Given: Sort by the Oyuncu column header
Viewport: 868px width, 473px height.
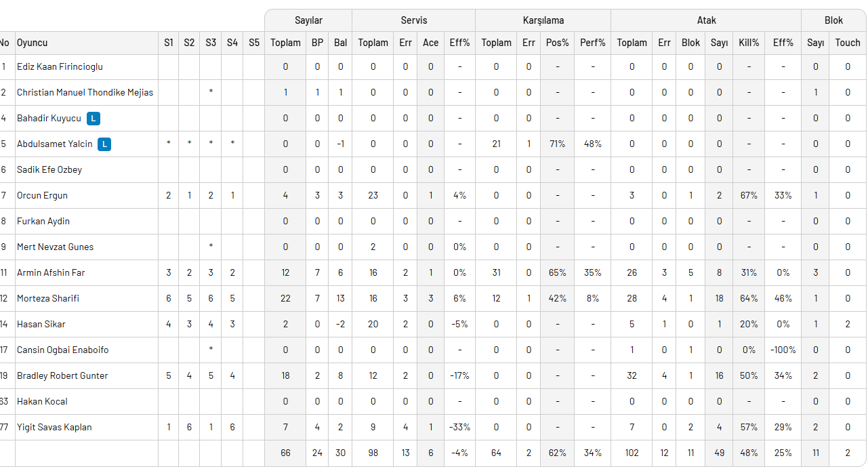Looking at the screenshot, I should pos(33,43).
